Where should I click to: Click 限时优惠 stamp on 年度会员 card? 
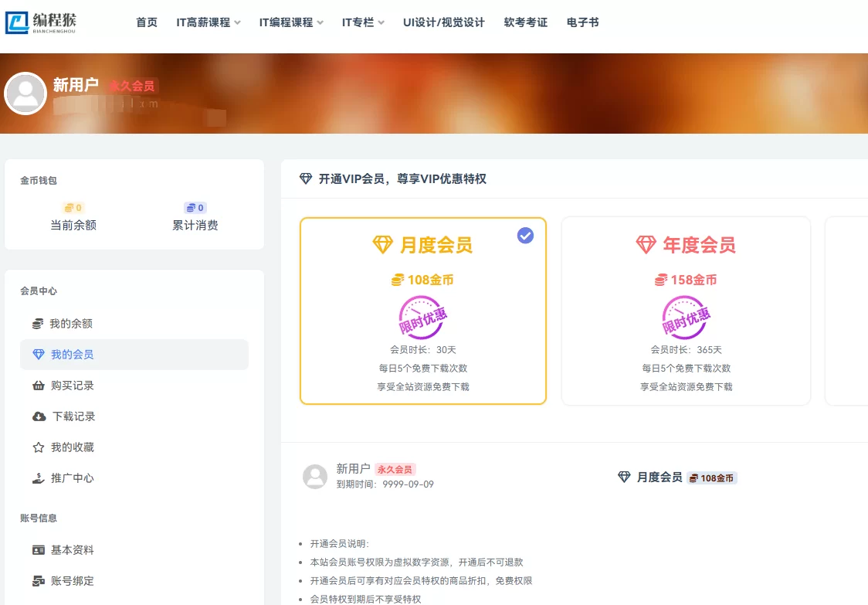point(686,318)
